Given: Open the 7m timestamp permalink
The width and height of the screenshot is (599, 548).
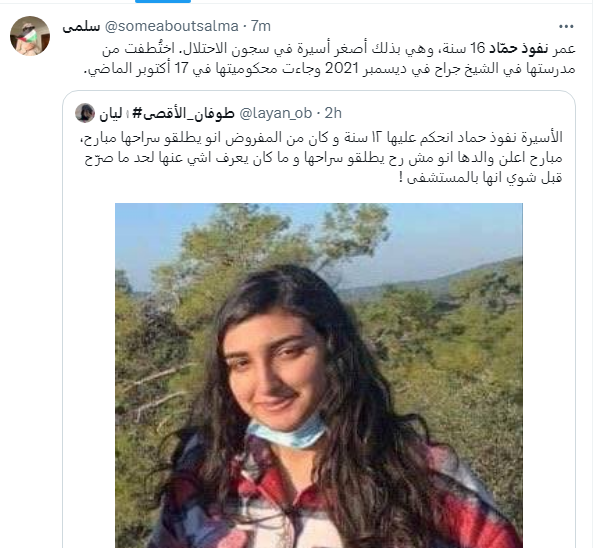Looking at the screenshot, I should (261, 26).
